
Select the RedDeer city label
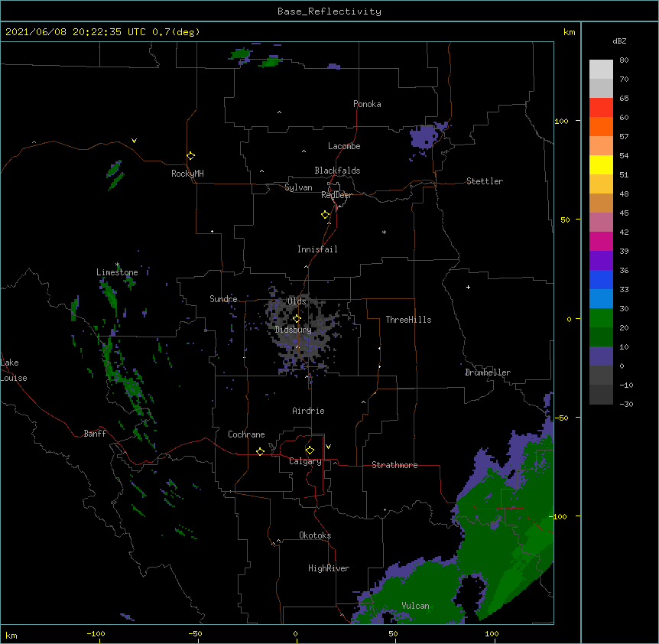tap(336, 195)
